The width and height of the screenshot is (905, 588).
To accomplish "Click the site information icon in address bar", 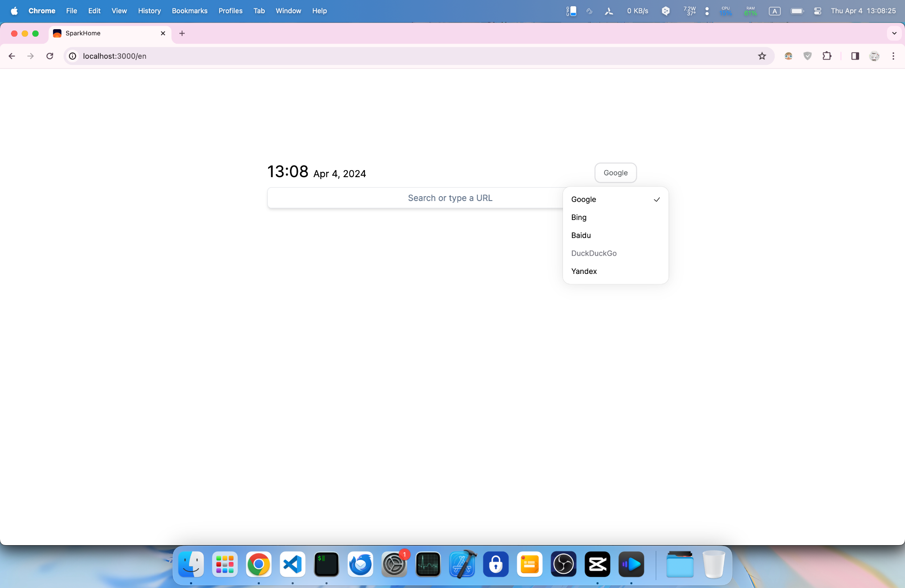I will coord(72,56).
